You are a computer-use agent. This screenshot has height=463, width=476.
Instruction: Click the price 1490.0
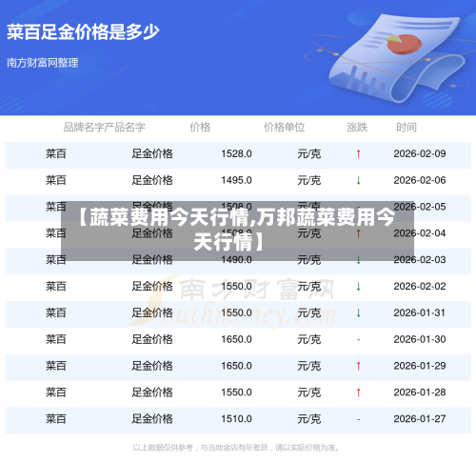(236, 260)
